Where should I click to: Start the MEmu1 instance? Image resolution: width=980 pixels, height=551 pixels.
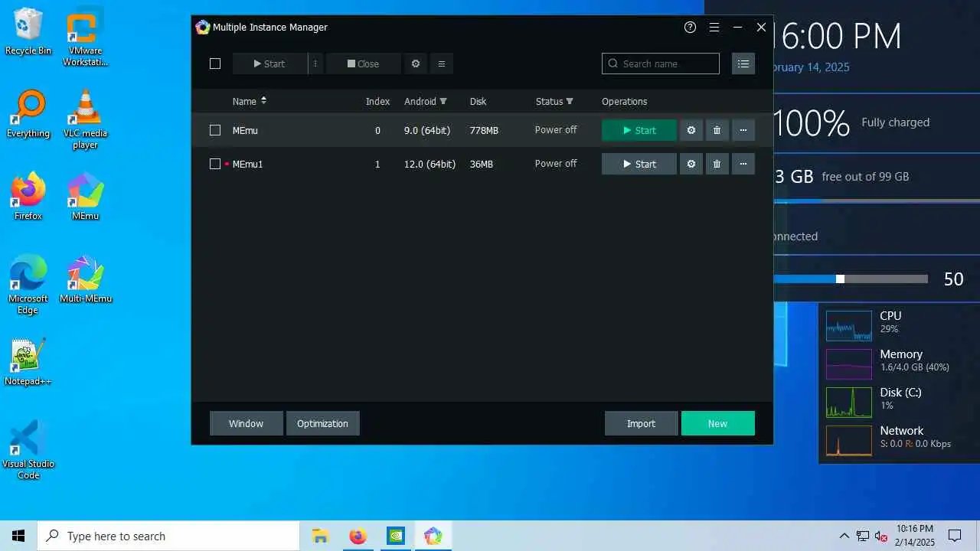[x=639, y=164]
